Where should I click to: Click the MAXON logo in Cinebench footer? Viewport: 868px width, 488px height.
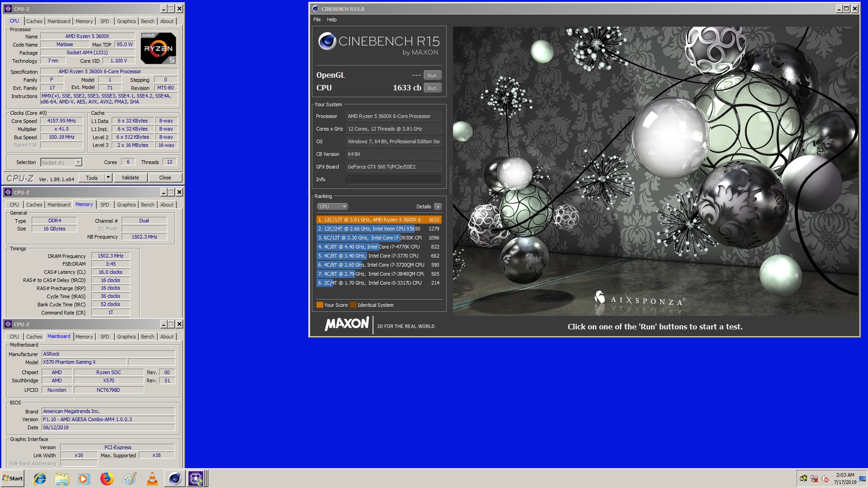coord(347,324)
